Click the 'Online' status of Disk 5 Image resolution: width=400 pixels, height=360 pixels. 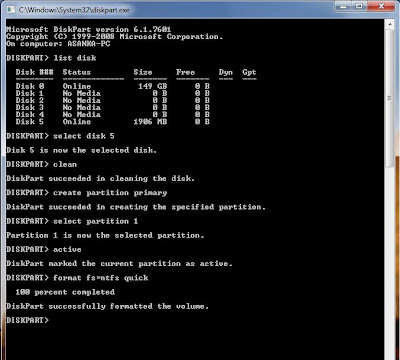coord(77,122)
